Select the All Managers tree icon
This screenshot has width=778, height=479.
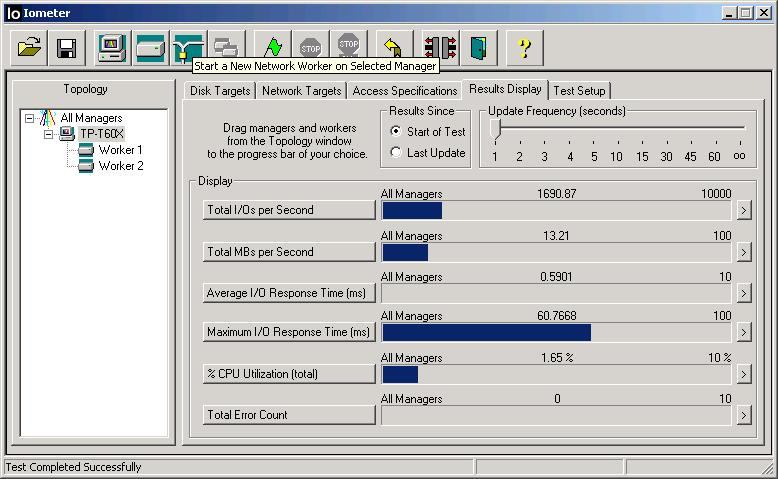click(x=48, y=118)
